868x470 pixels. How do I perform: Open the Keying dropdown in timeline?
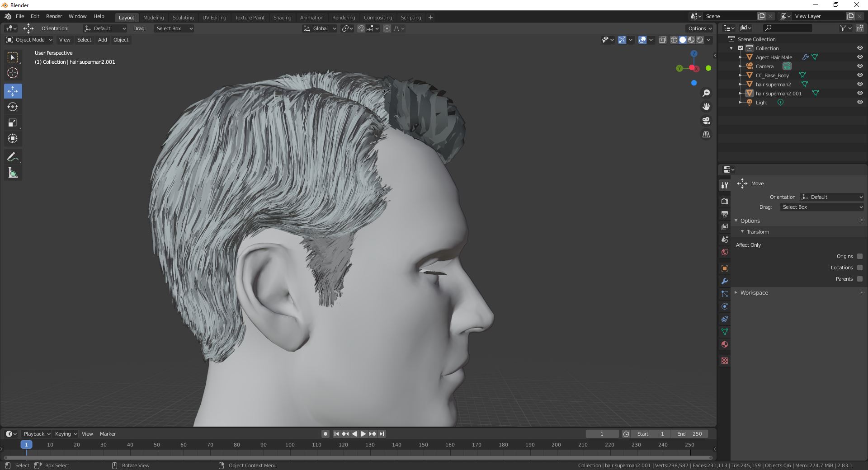(66, 434)
